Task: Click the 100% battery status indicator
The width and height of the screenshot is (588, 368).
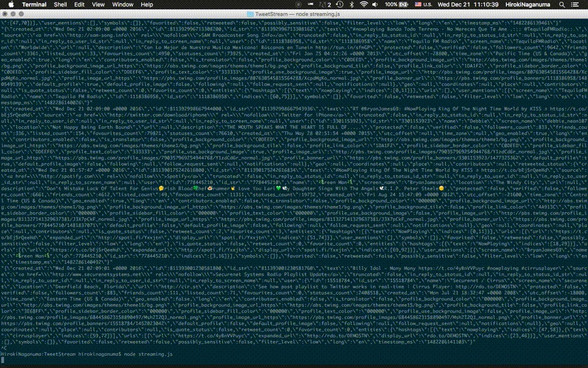Action: [x=396, y=4]
